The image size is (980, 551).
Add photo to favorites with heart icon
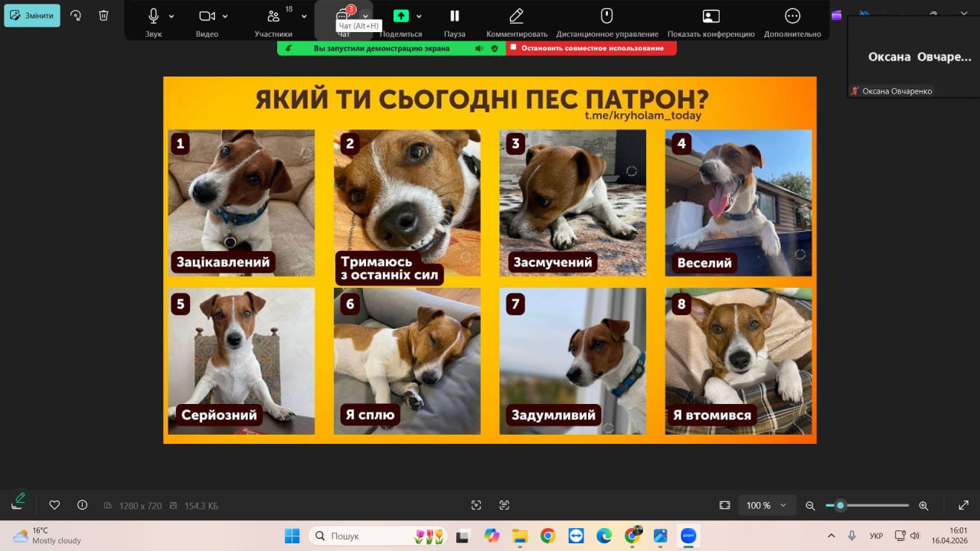[x=54, y=505]
